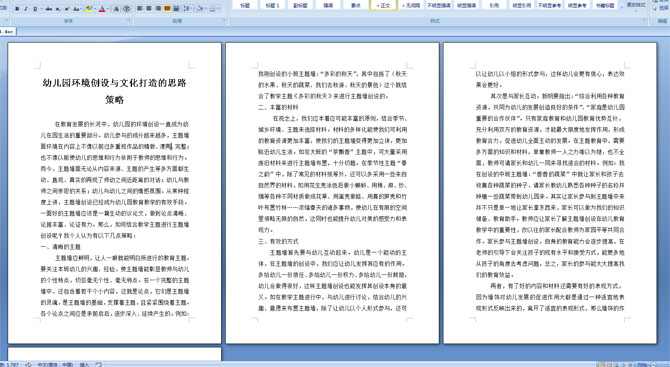
Task: Open the font color dropdown arrow
Action: point(108,9)
